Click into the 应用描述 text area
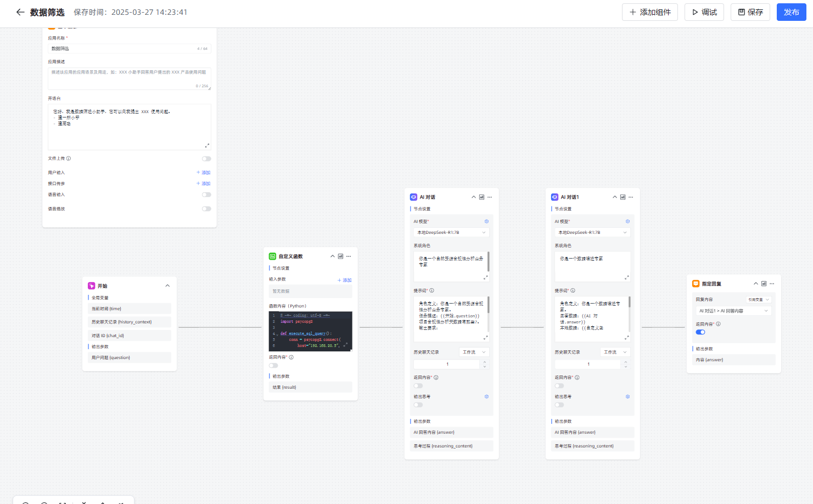Viewport: 813px width, 504px height. click(x=130, y=79)
